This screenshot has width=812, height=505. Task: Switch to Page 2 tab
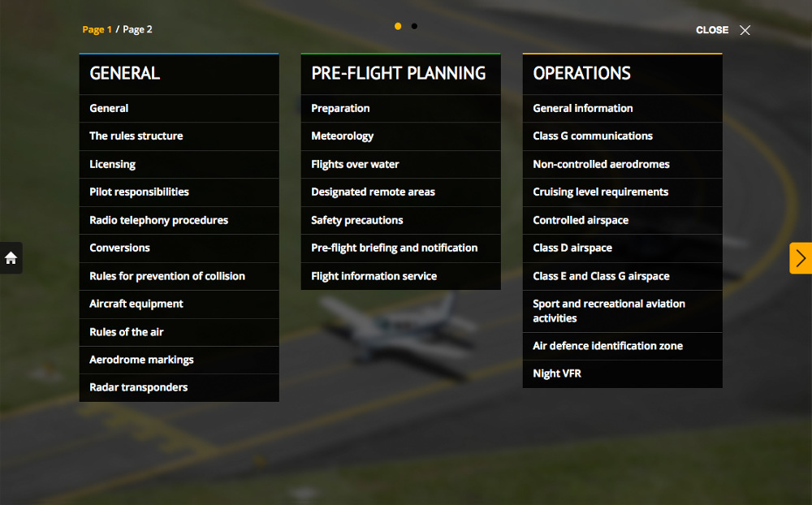[x=137, y=29]
